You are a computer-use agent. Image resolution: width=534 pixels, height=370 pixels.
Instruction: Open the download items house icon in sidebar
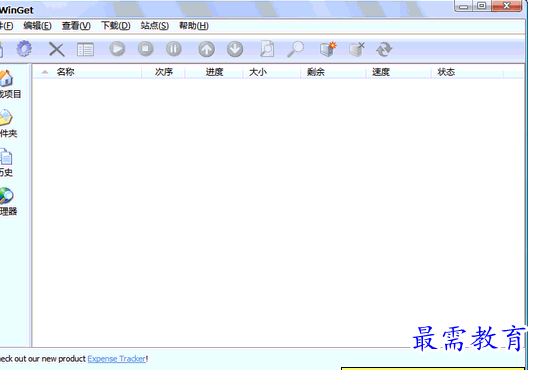click(6, 78)
